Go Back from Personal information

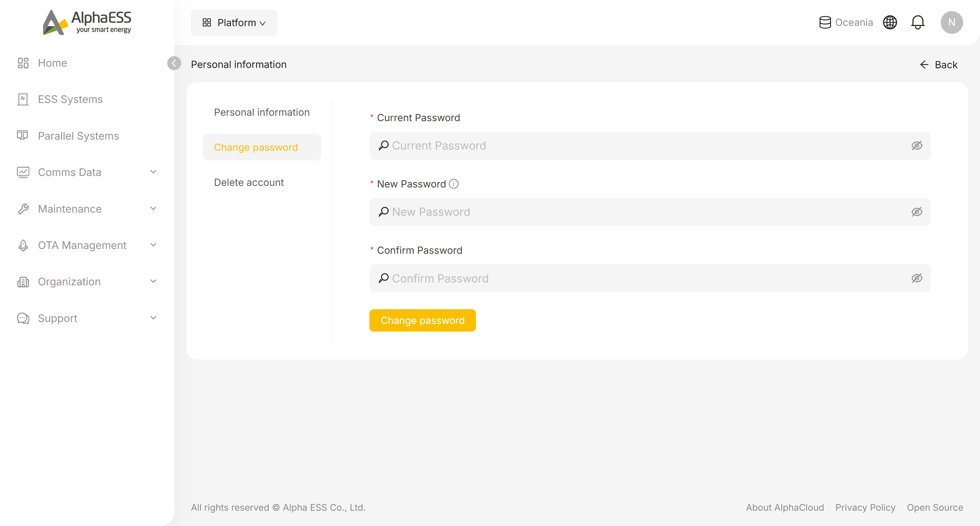(x=939, y=65)
